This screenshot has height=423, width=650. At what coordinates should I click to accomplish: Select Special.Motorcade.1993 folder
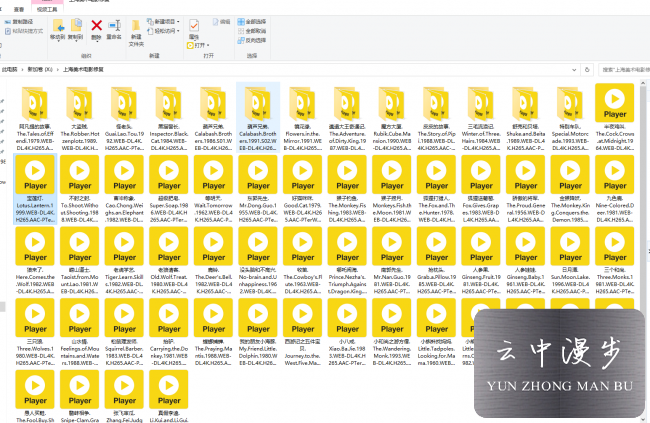pos(570,117)
